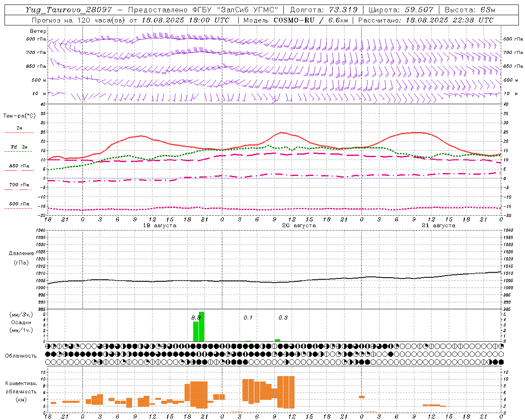Image resolution: width=525 pixels, height=420 pixels.
Task: Click the 0.3 precipitation total value
Action: coord(283,317)
